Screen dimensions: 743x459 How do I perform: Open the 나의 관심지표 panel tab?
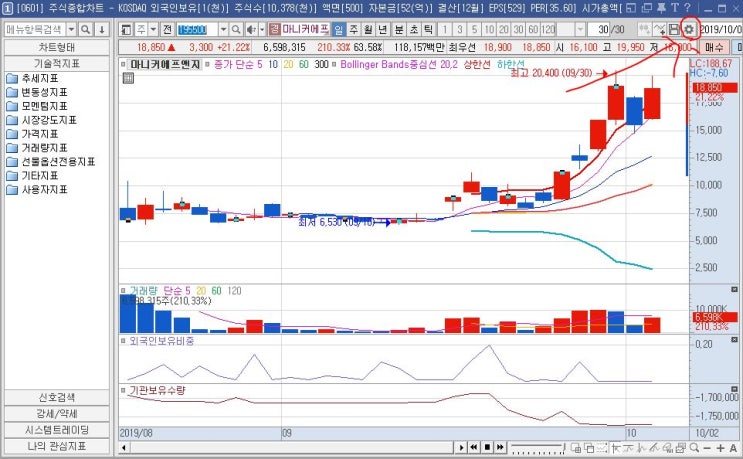pos(56,446)
